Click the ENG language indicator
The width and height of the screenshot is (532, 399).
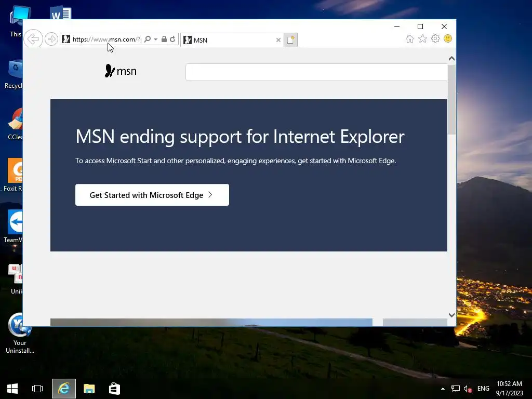[483, 389]
